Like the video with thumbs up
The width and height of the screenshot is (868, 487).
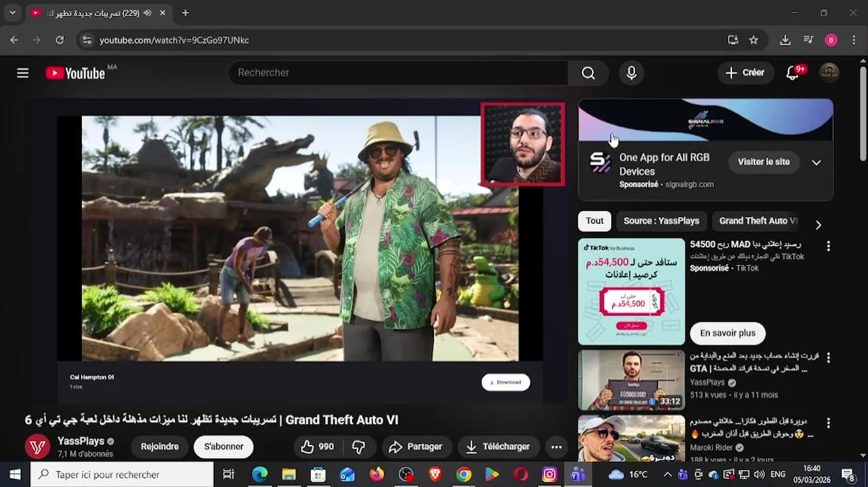click(x=317, y=446)
